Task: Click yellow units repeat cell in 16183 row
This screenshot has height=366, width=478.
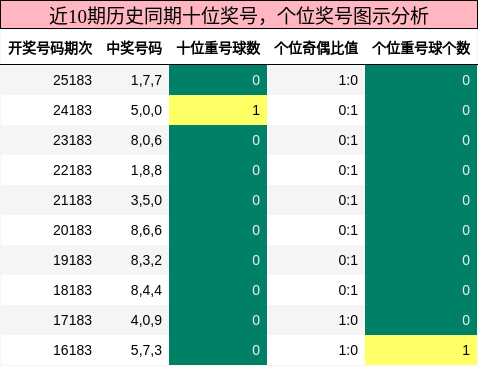Action: [421, 350]
